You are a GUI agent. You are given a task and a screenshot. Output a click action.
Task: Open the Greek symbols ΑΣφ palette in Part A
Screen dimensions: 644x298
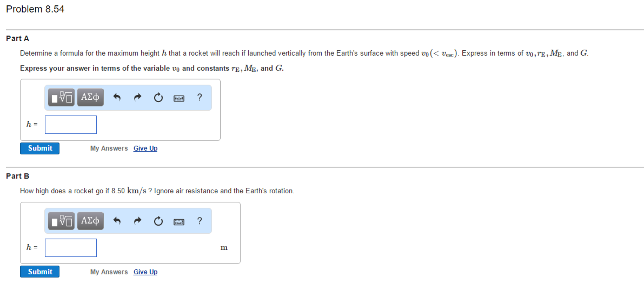point(90,97)
